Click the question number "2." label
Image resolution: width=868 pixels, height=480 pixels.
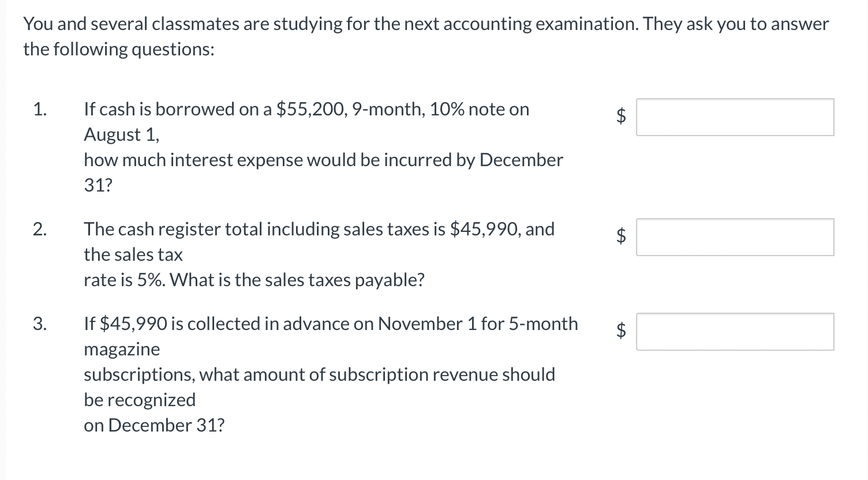click(39, 229)
